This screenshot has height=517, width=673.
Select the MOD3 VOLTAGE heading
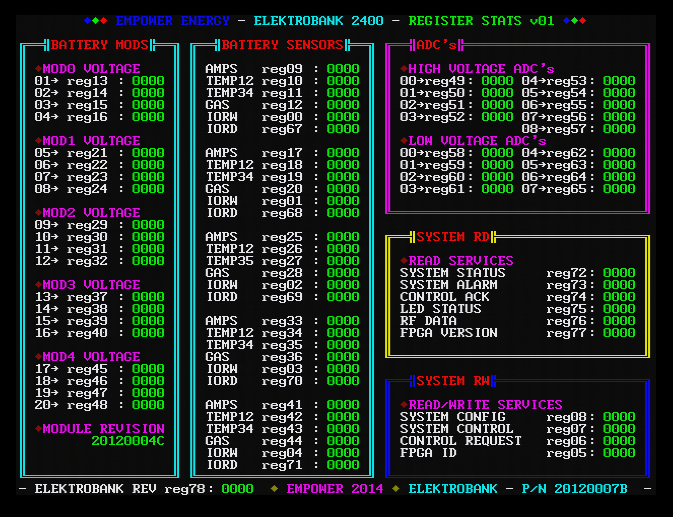[x=91, y=285]
